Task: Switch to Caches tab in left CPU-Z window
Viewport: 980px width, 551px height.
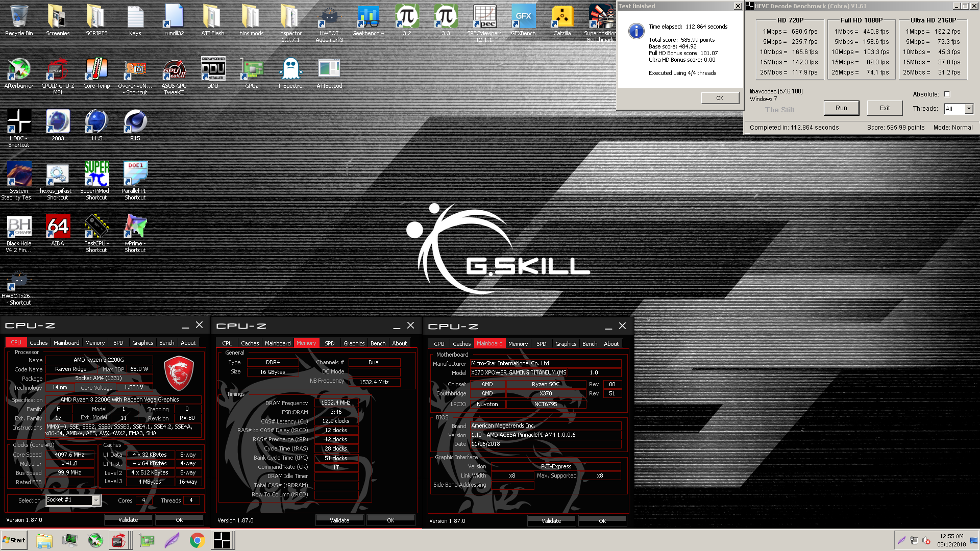Action: (x=38, y=343)
